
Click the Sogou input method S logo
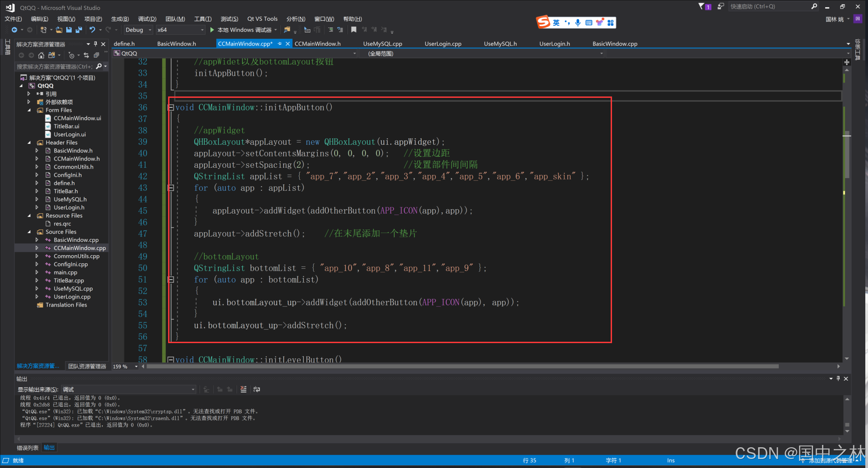tap(543, 22)
